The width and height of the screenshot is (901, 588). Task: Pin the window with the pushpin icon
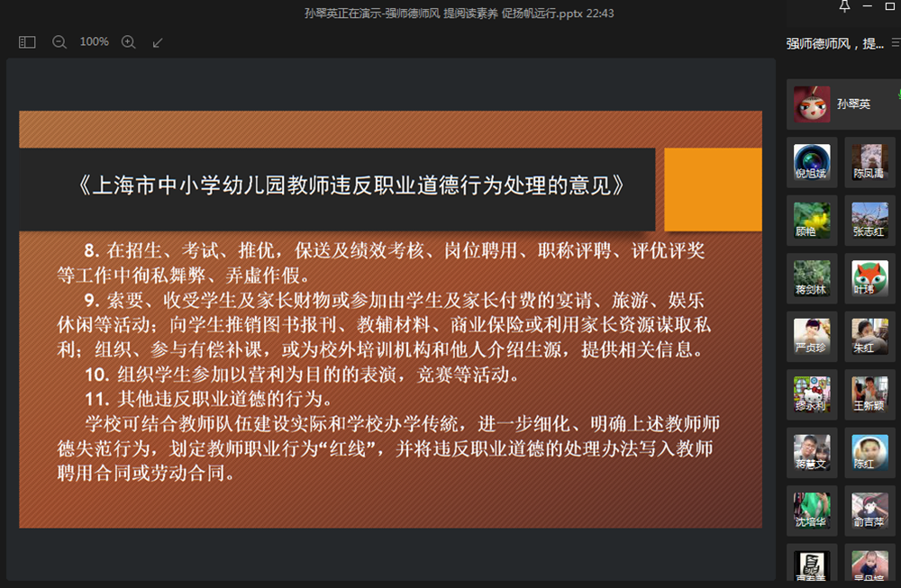click(x=845, y=6)
